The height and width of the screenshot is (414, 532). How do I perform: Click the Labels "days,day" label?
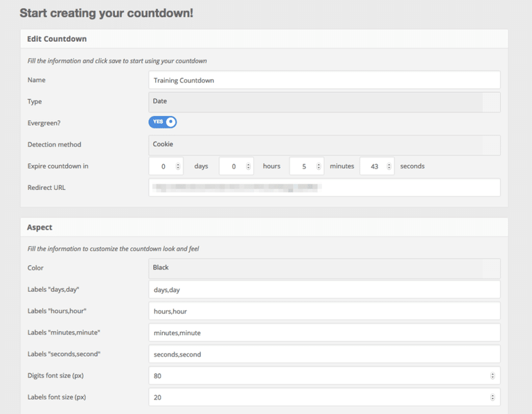pyautogui.click(x=53, y=289)
